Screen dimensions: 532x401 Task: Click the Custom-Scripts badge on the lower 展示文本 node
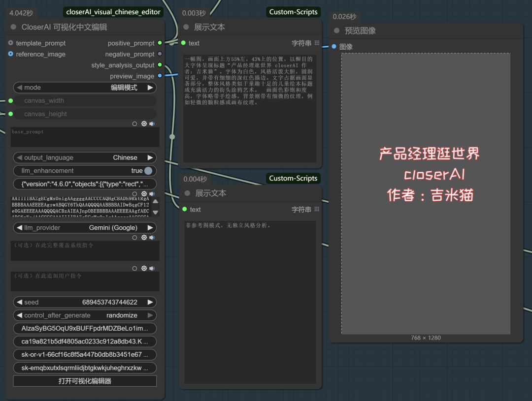pyautogui.click(x=294, y=178)
